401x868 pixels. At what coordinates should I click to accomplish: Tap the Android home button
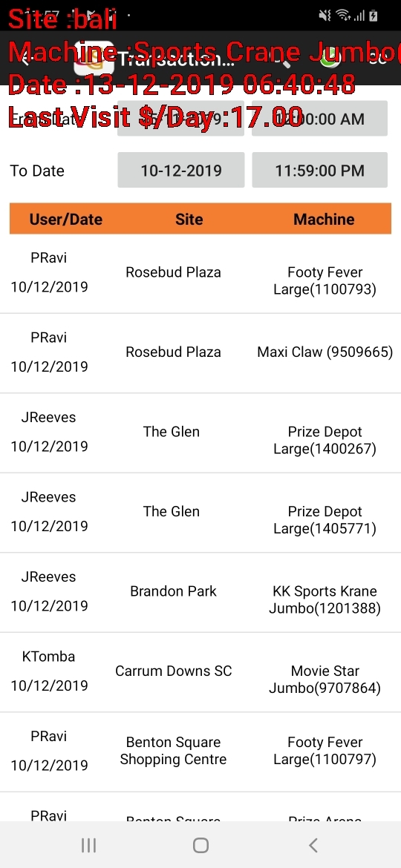(x=200, y=845)
